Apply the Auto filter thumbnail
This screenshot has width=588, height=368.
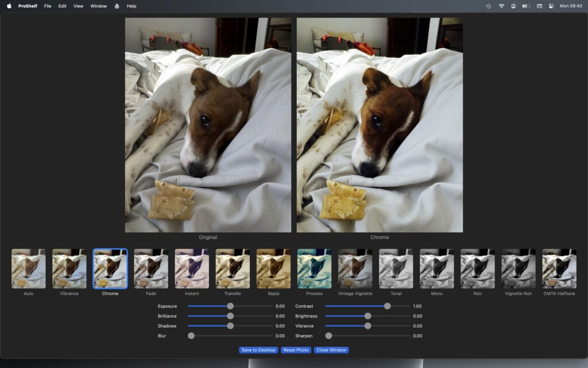29,269
